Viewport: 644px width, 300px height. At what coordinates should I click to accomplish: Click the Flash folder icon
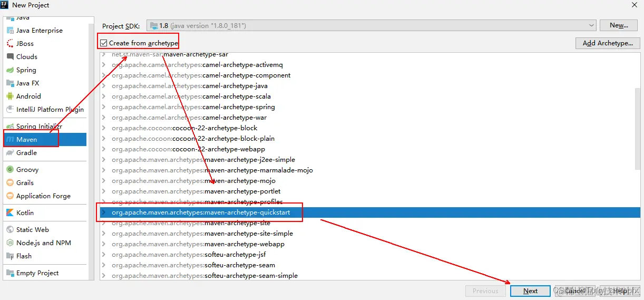(11, 256)
